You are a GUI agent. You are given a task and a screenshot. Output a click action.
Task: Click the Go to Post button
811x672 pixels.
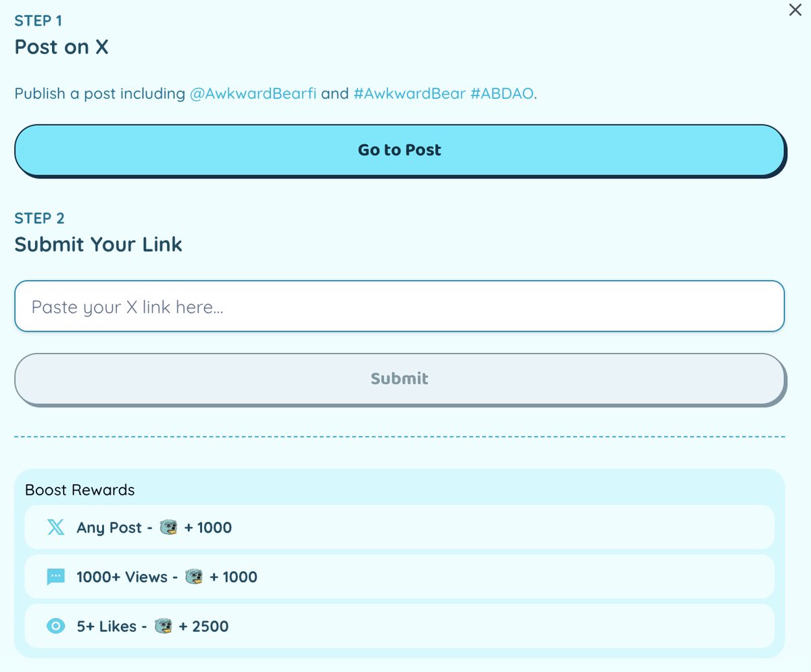tap(400, 150)
